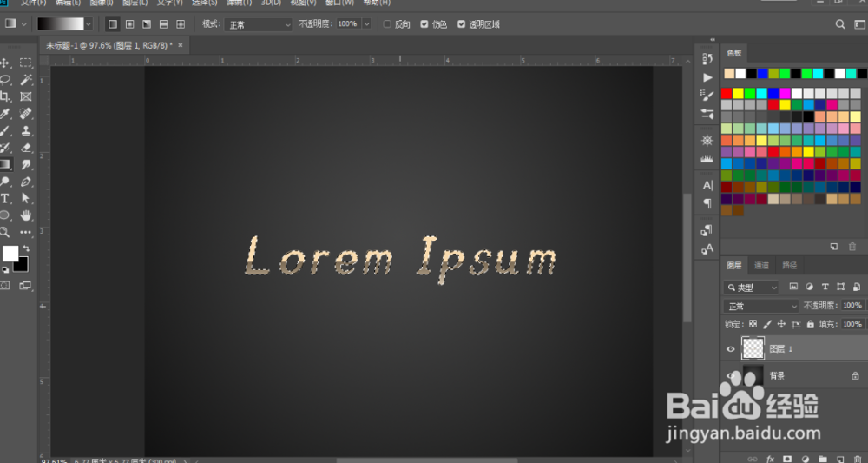This screenshot has height=463, width=868.
Task: Click the foreground color swatch in toolbox
Action: coord(10,254)
